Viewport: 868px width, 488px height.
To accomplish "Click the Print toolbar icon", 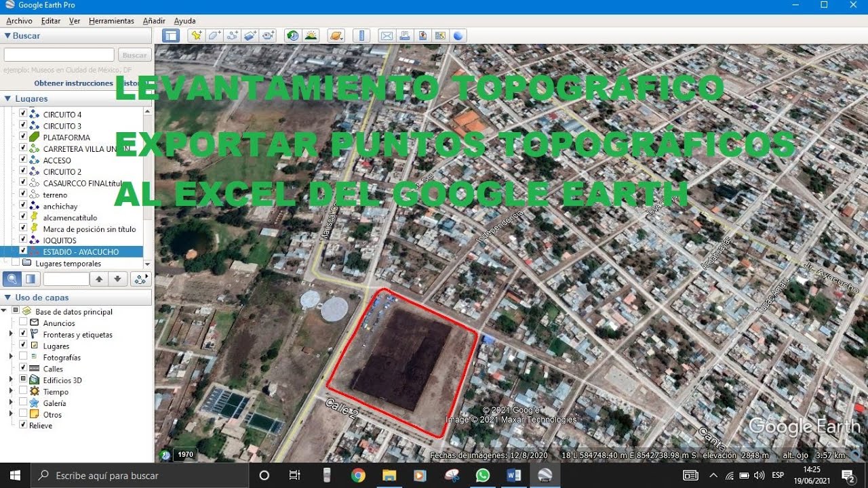I will click(404, 36).
